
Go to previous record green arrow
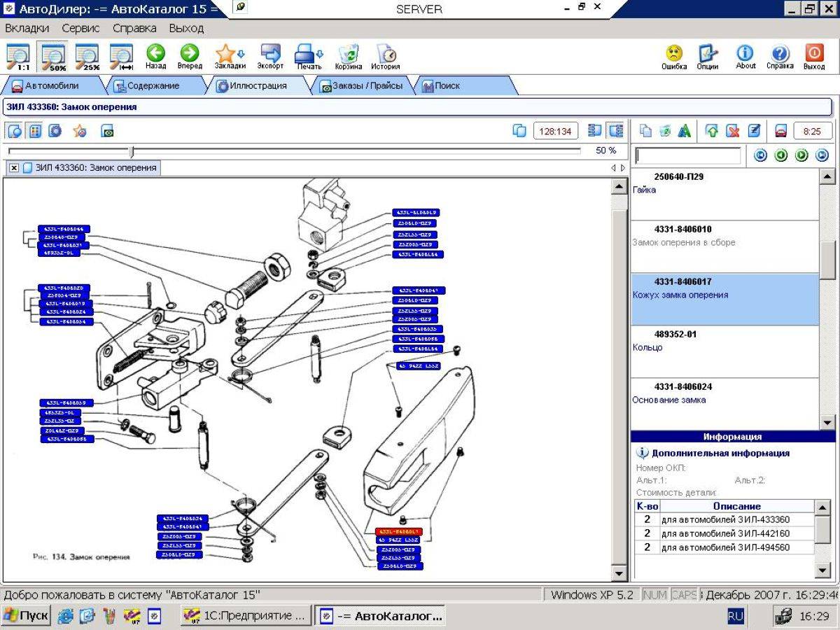click(x=782, y=155)
